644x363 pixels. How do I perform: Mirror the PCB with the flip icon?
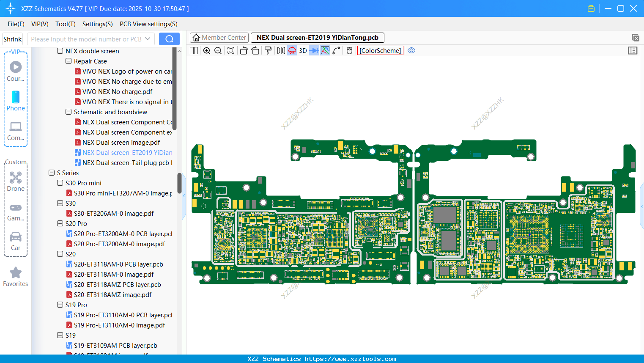pyautogui.click(x=281, y=51)
